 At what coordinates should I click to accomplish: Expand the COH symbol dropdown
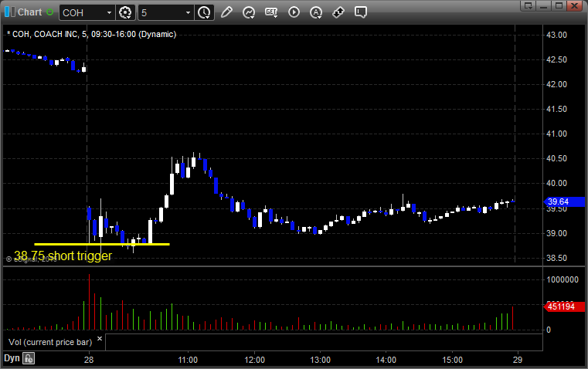(107, 12)
